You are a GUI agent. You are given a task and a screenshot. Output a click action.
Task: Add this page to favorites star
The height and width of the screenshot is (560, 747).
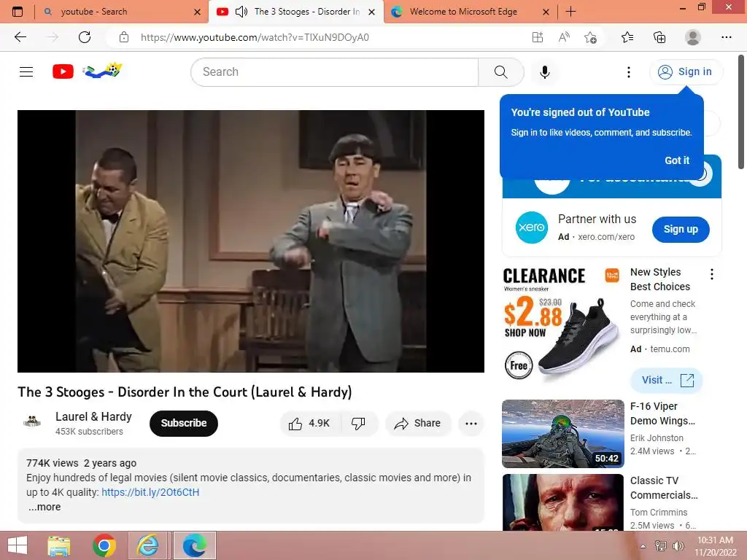click(590, 37)
